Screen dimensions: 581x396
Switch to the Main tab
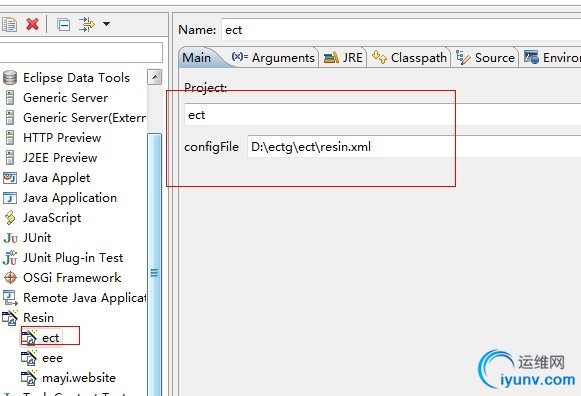[x=197, y=58]
